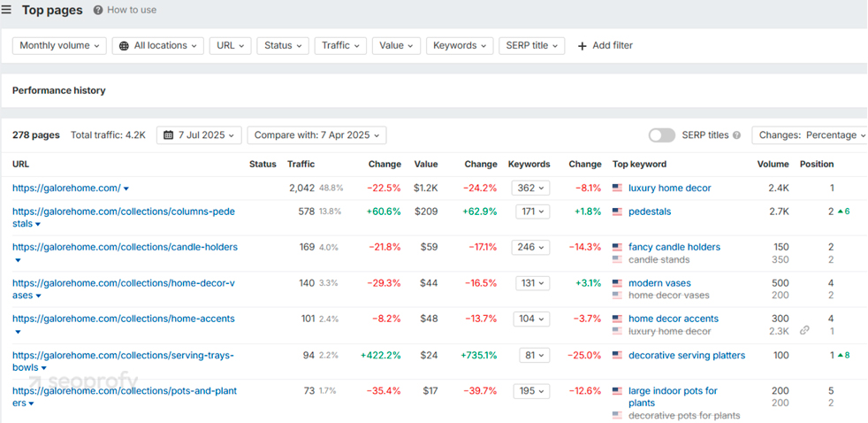Click the luxury home decor top keyword

tap(670, 188)
